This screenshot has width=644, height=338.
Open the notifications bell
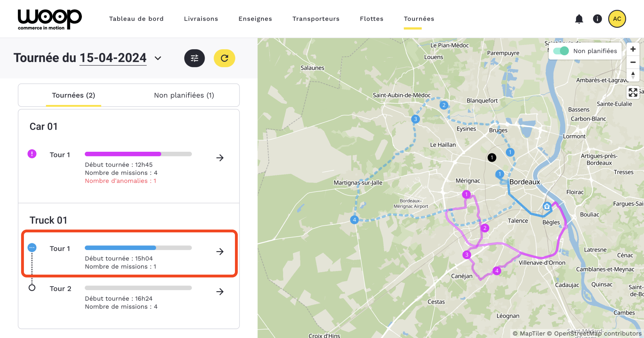(579, 19)
